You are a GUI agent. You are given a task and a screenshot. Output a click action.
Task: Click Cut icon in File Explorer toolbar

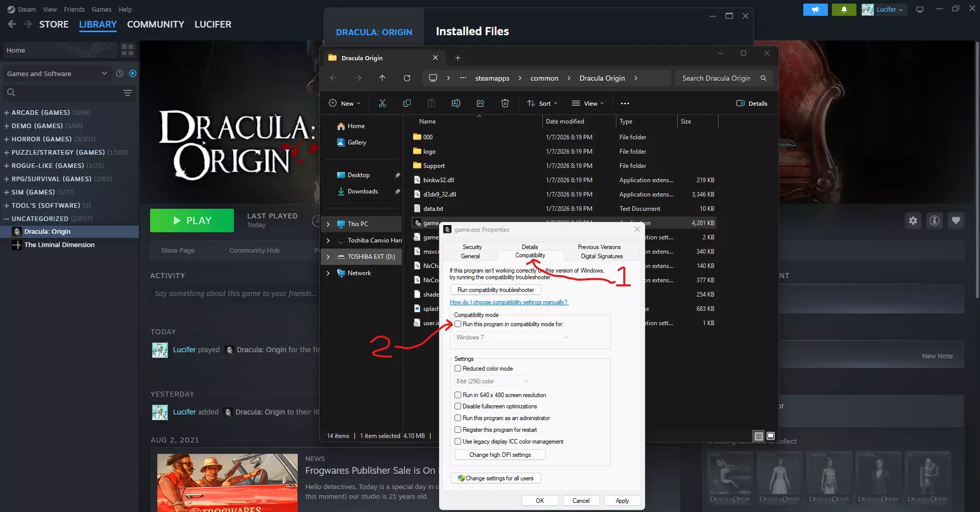coord(383,103)
